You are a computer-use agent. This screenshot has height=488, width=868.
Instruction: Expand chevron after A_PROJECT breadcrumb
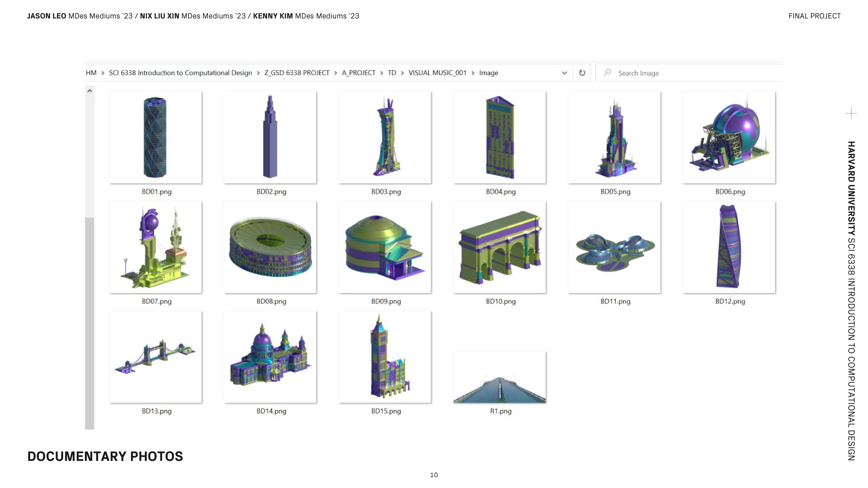(x=382, y=73)
